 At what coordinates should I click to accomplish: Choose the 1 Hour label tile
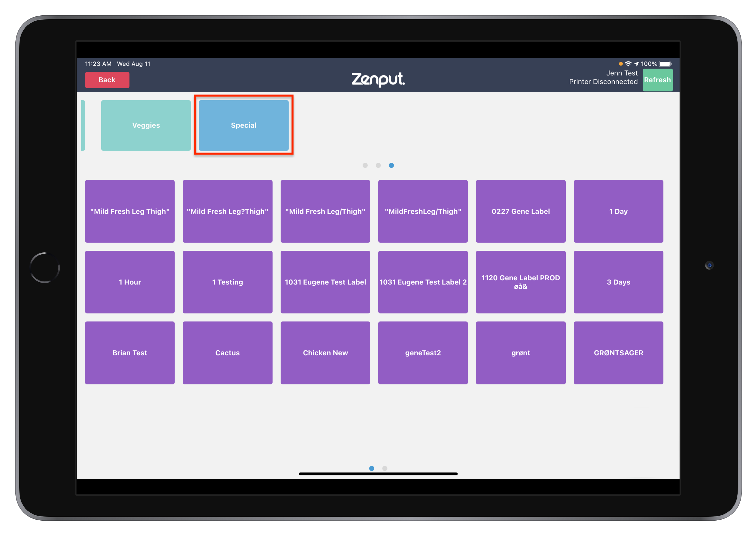pos(130,282)
